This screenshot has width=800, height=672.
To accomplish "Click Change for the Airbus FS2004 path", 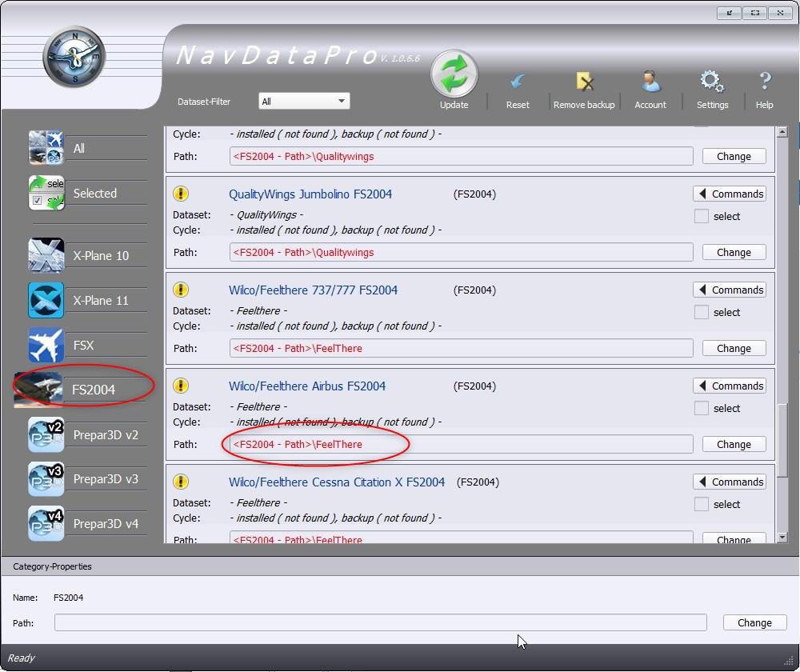I will (733, 444).
